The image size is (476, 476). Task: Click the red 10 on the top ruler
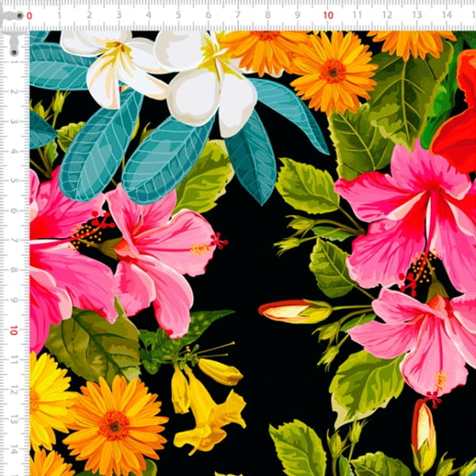click(x=328, y=15)
